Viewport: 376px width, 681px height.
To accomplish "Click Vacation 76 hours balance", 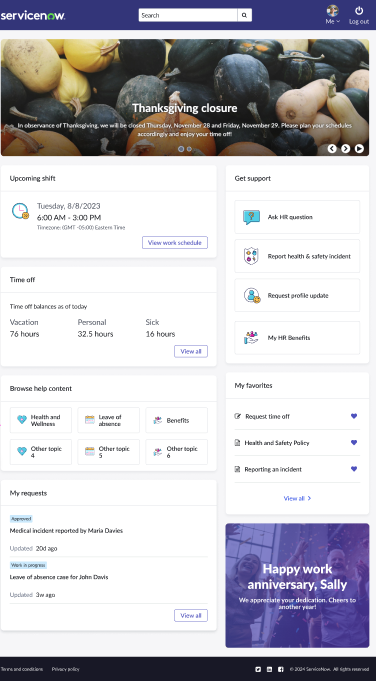I will pyautogui.click(x=24, y=328).
